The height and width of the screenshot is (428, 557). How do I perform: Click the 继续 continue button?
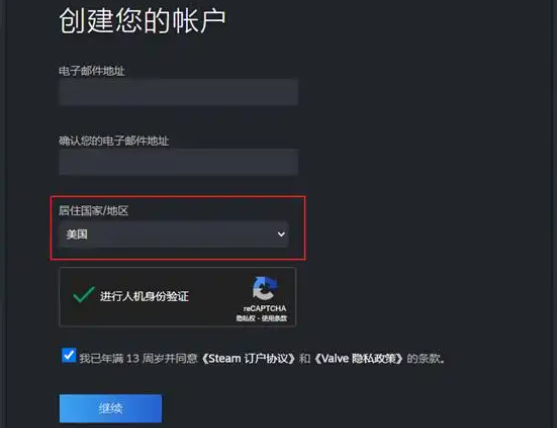pos(110,408)
